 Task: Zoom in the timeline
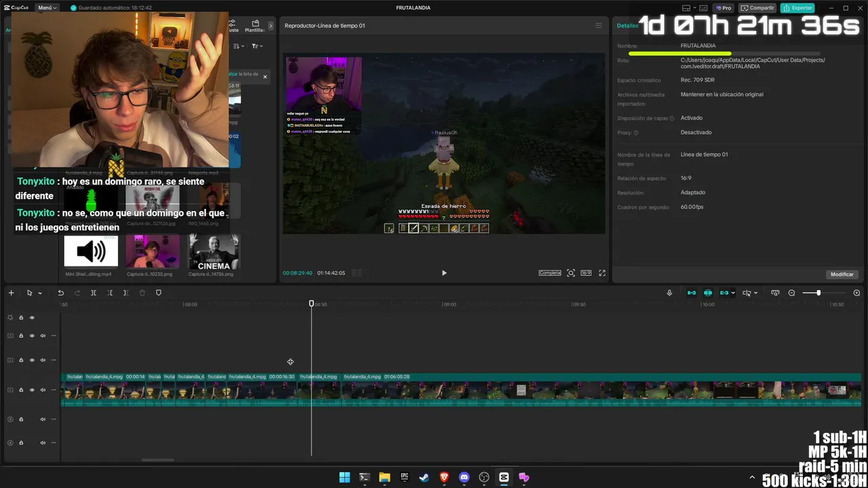tap(856, 293)
